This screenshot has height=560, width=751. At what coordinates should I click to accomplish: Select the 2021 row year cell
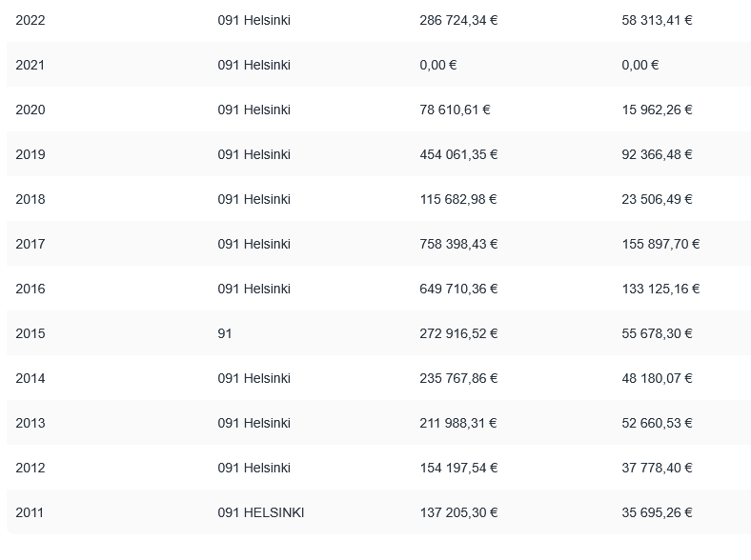(x=30, y=65)
